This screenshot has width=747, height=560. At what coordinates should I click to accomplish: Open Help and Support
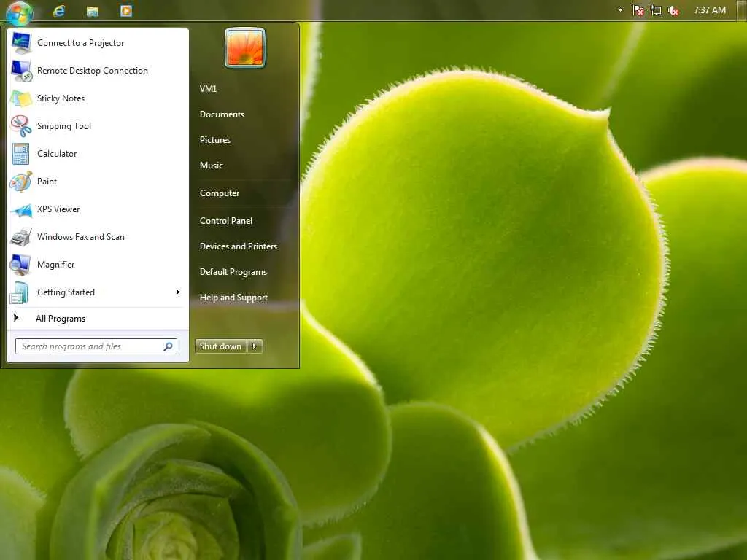coord(233,297)
